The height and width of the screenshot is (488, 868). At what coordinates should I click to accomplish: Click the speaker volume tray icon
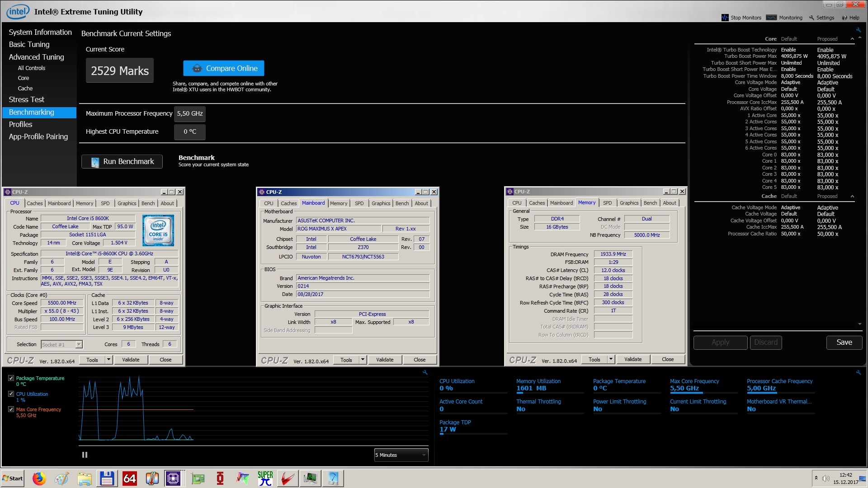(826, 479)
